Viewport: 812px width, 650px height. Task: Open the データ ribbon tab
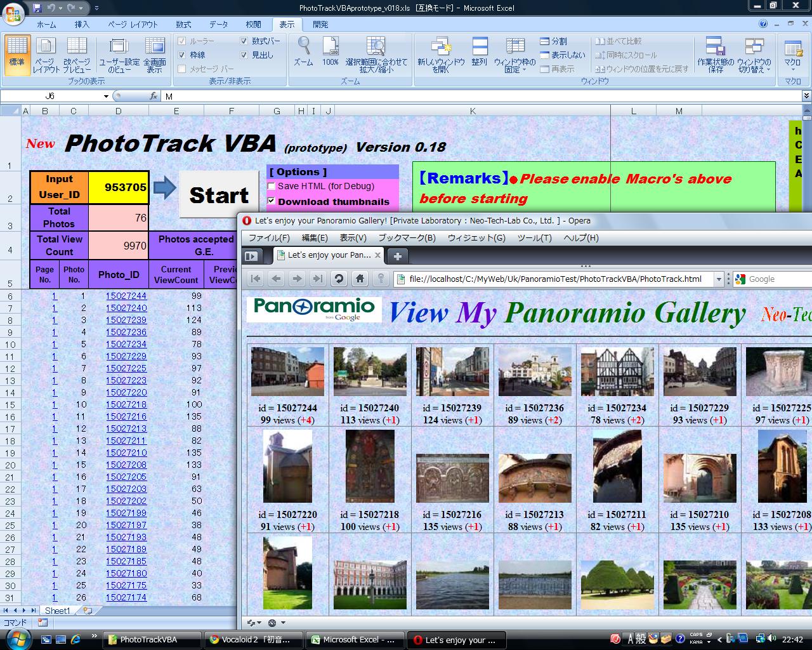(x=218, y=24)
